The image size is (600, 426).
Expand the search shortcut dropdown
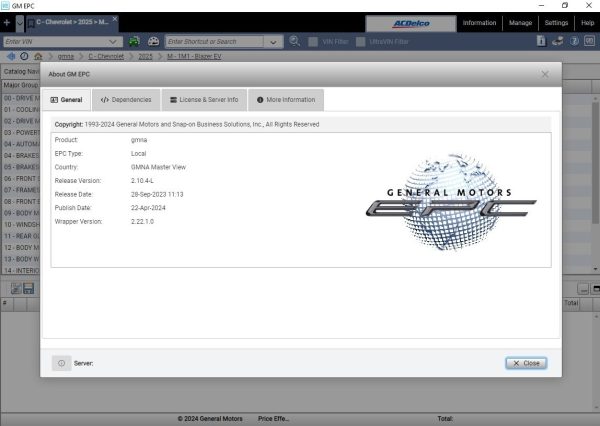point(273,42)
